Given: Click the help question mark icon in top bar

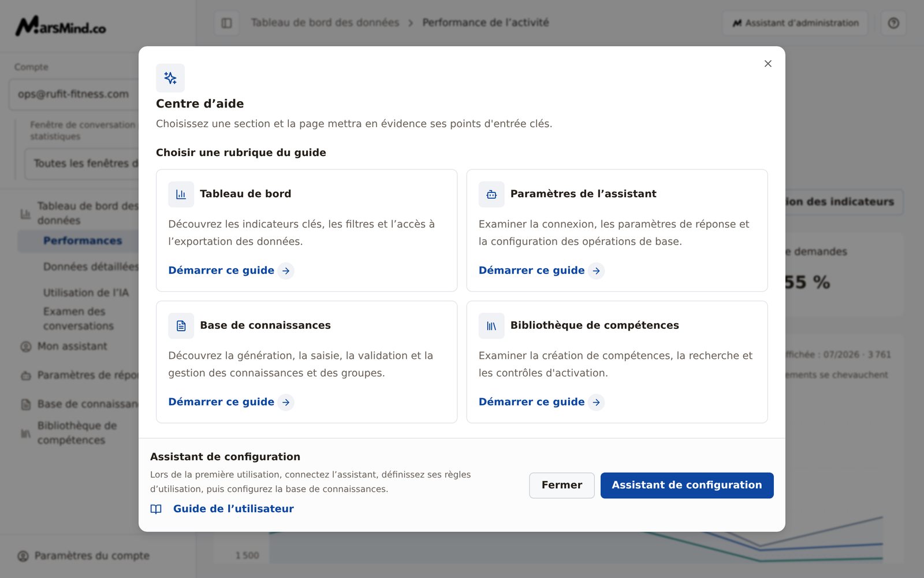Looking at the screenshot, I should 893,23.
